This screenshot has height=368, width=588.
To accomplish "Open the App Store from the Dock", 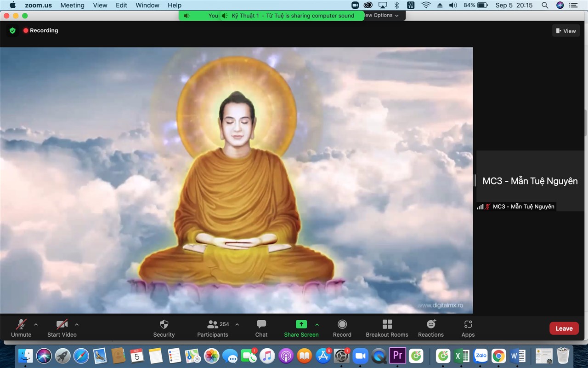I will tap(323, 356).
